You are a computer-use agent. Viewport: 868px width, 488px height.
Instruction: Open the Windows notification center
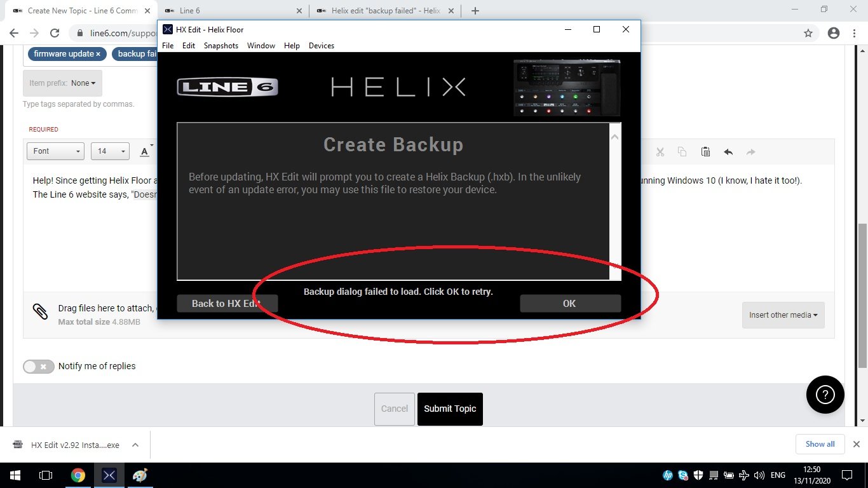pyautogui.click(x=846, y=475)
